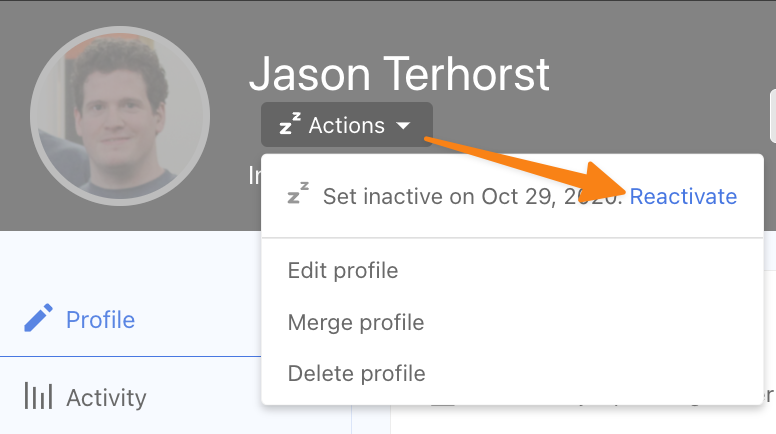Click the pencil icon beside Profile
Screen dimensions: 776x434
point(38,318)
